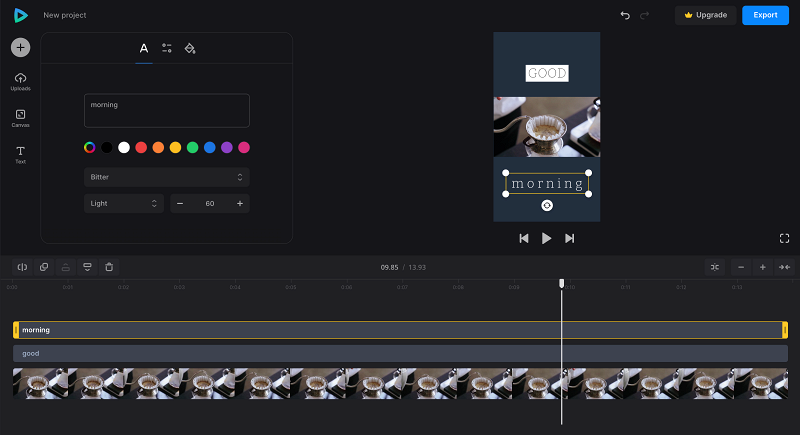Click the timeline playhead handle
800x435 pixels.
click(x=562, y=283)
